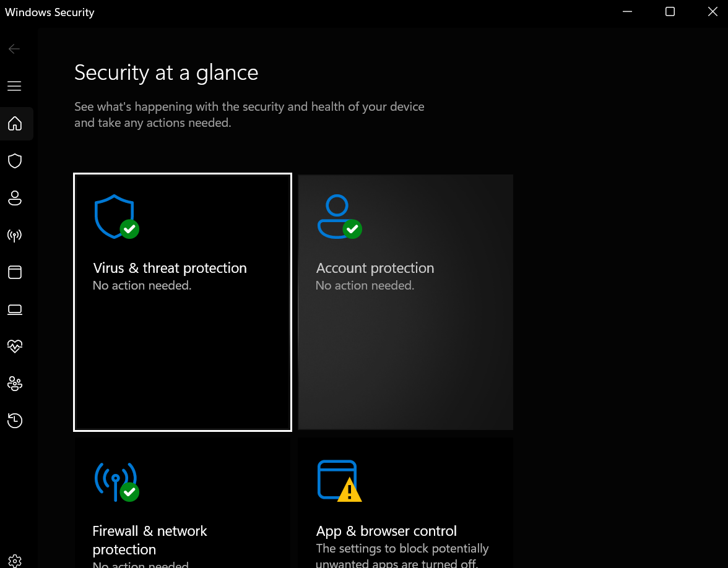Open the Home sidebar icon
The height and width of the screenshot is (568, 728).
pos(15,124)
